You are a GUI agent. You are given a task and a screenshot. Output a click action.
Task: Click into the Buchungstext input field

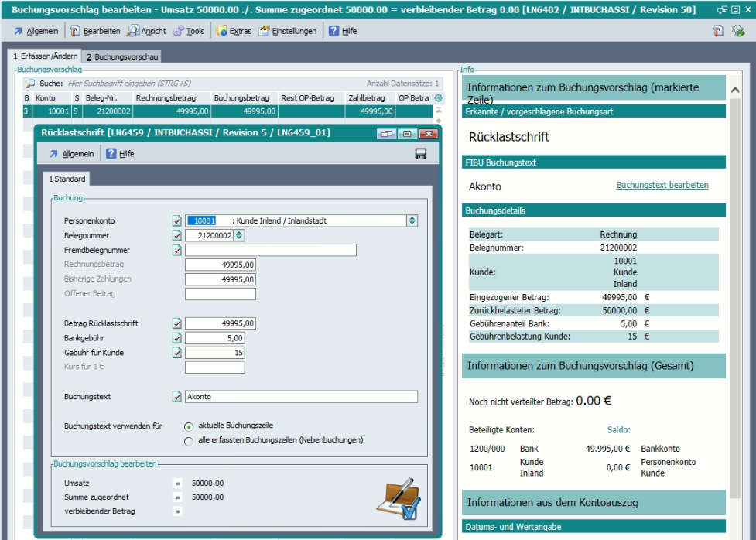pos(301,397)
